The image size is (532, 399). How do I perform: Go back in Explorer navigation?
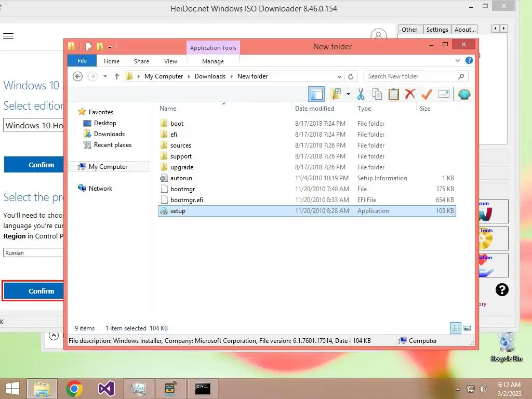click(78, 76)
